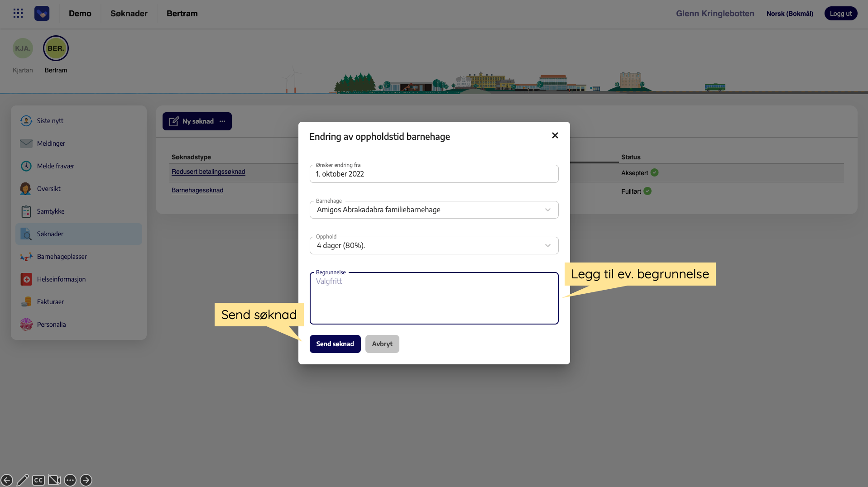This screenshot has height=487, width=868.
Task: Click the Siste nytt sidebar icon
Action: tap(26, 121)
